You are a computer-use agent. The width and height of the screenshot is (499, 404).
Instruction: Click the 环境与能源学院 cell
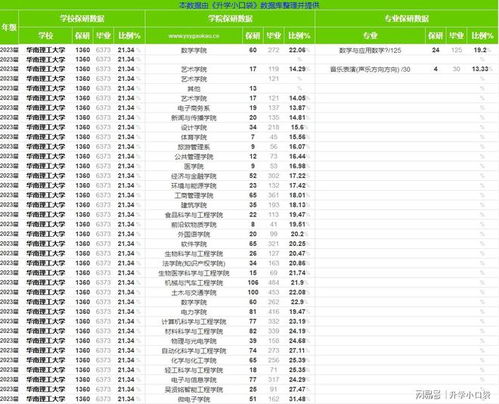(x=194, y=185)
